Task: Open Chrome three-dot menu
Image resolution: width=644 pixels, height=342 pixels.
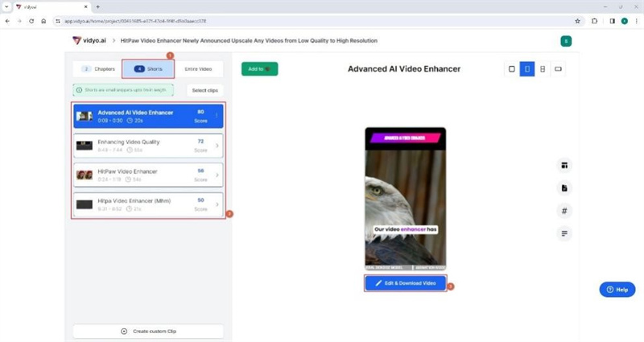Action: pos(636,21)
